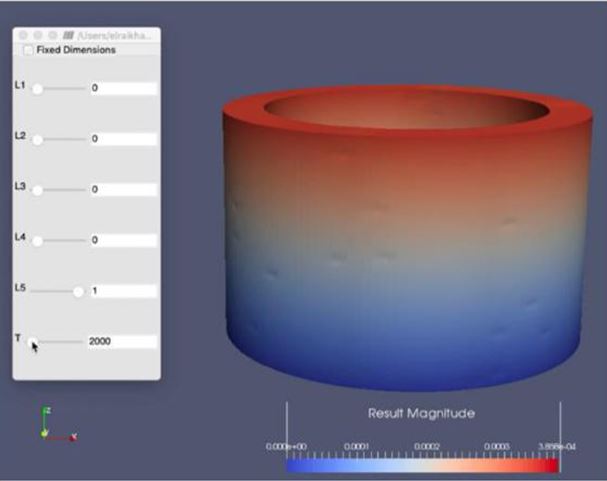
Task: Focus the L2 value field
Action: click(123, 139)
